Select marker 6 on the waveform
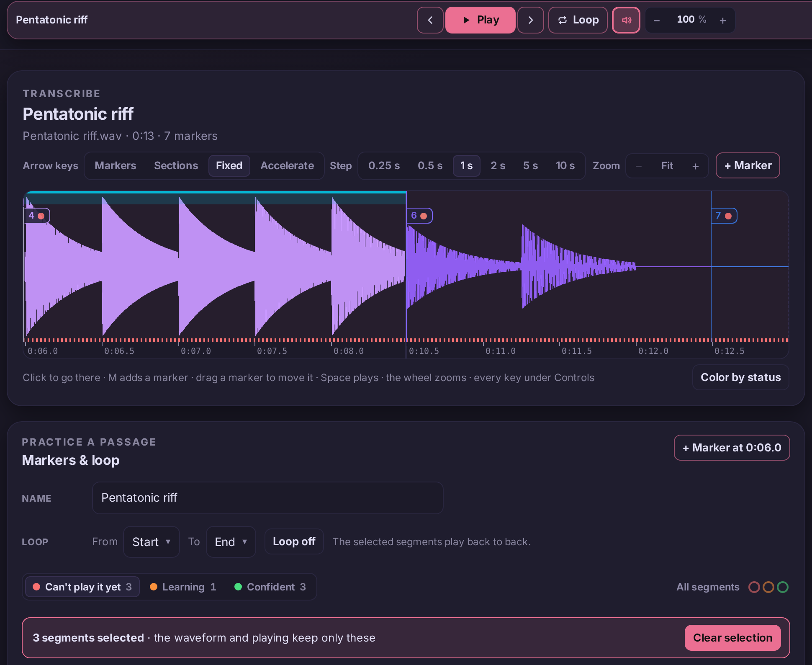The height and width of the screenshot is (665, 812). [x=419, y=216]
